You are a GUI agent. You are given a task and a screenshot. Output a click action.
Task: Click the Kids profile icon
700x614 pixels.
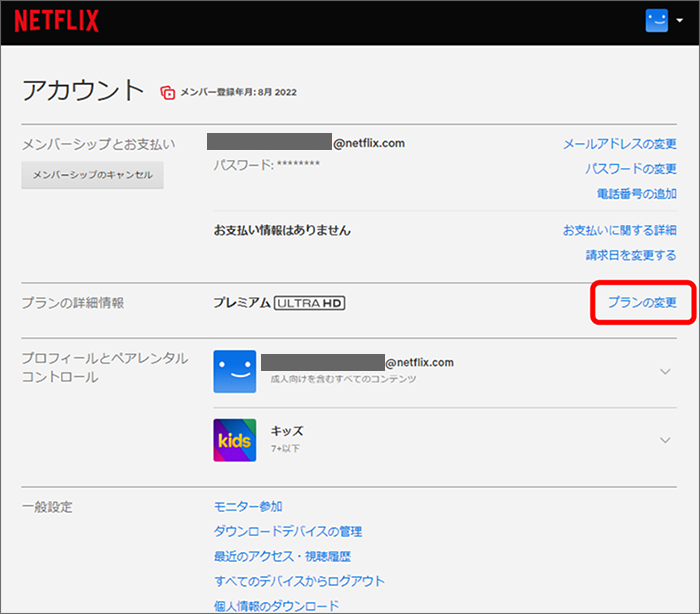tap(235, 440)
